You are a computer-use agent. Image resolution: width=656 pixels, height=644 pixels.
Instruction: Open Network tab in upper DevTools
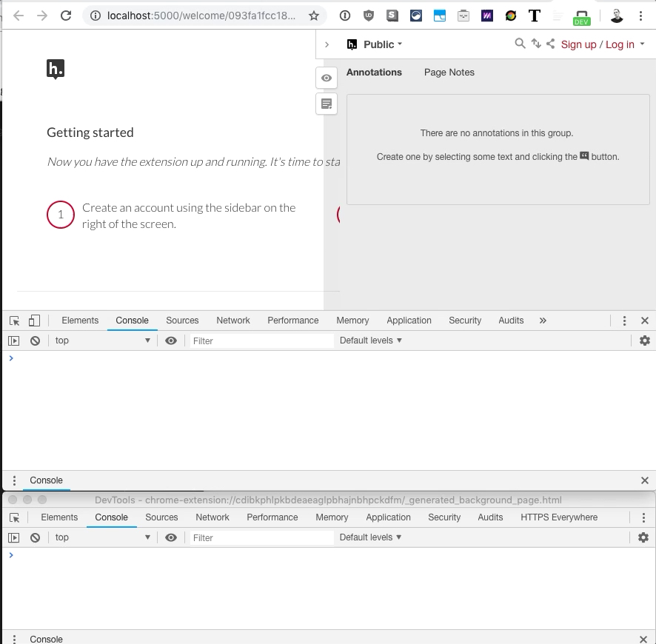pos(233,321)
